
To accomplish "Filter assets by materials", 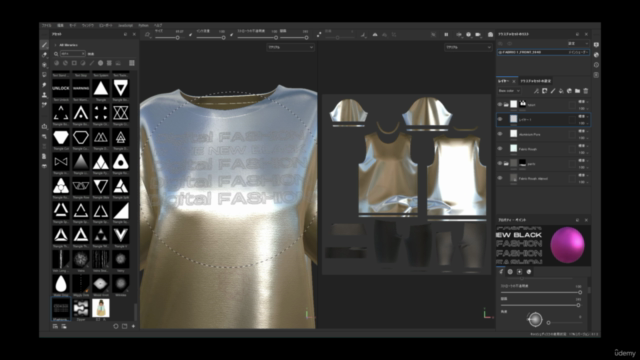I will pos(56,63).
